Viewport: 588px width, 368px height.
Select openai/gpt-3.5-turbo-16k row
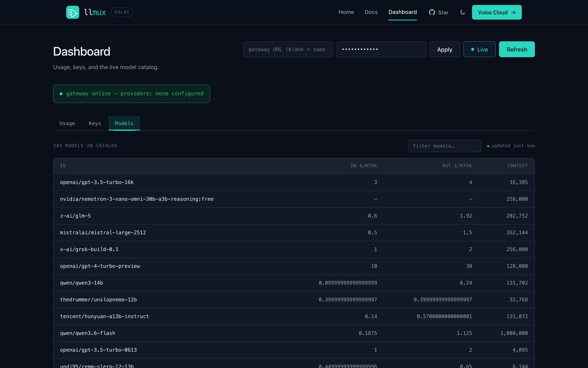click(x=294, y=182)
